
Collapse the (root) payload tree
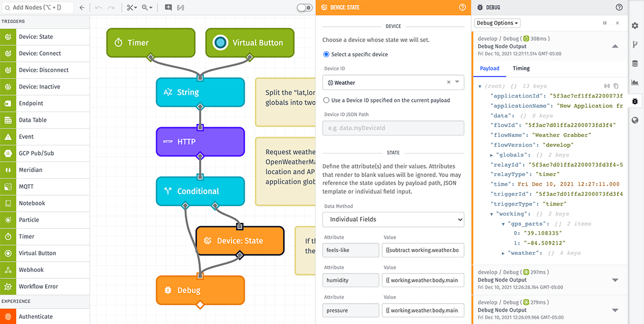pyautogui.click(x=480, y=86)
